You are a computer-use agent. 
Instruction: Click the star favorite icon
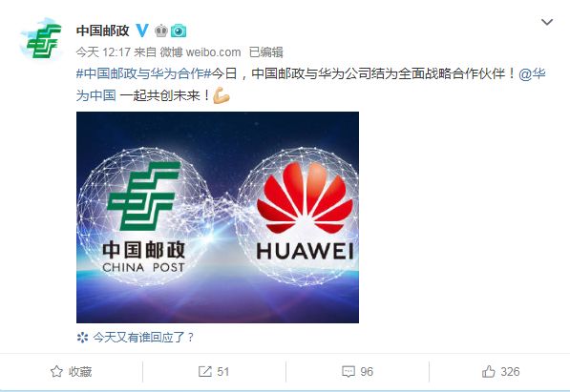tap(56, 371)
